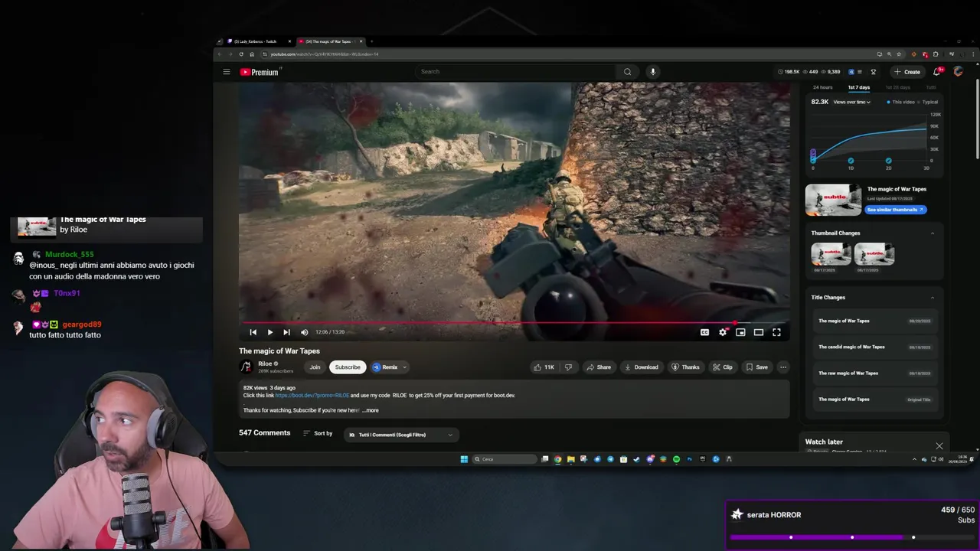The width and height of the screenshot is (980, 551).
Task: Click See similar thumbnails button
Action: click(x=895, y=210)
